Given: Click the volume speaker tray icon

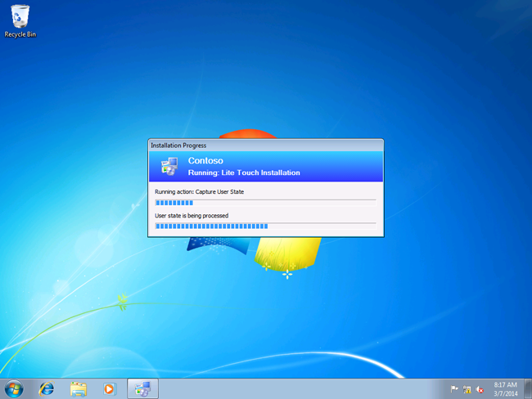Looking at the screenshot, I should (x=479, y=389).
